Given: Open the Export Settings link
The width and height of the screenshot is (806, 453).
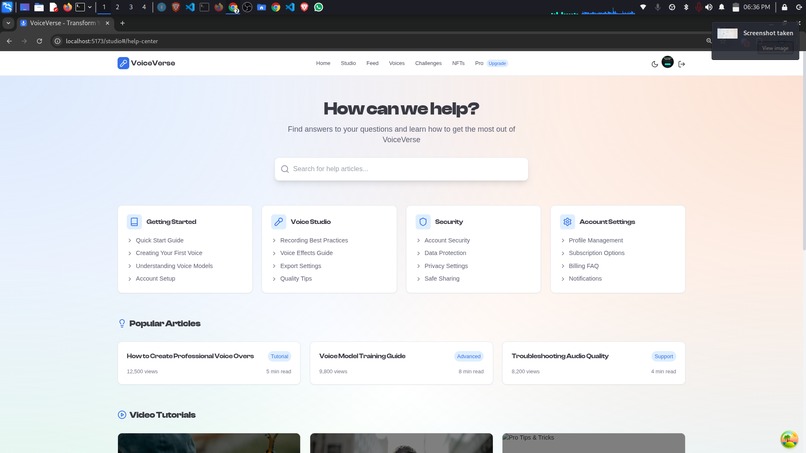Looking at the screenshot, I should 300,266.
